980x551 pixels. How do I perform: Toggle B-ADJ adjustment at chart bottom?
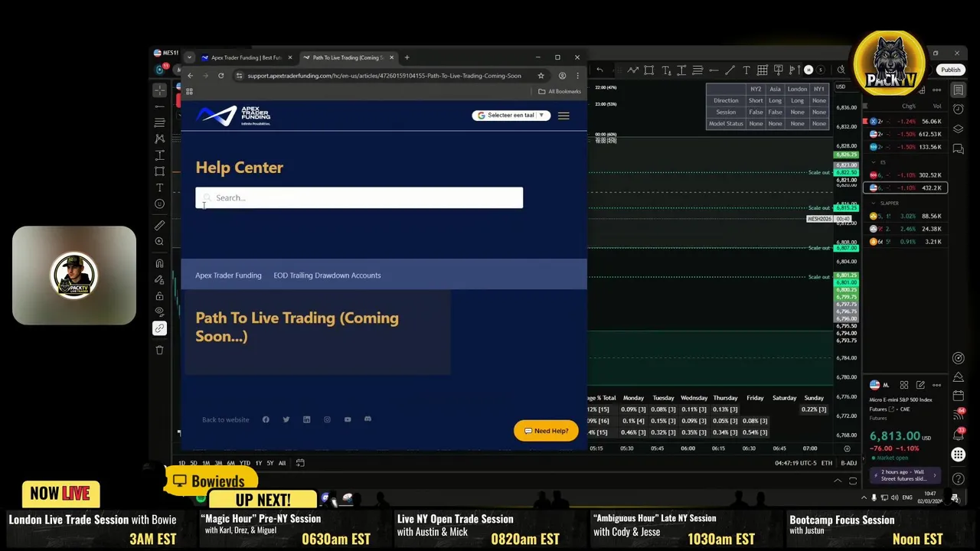pyautogui.click(x=849, y=463)
